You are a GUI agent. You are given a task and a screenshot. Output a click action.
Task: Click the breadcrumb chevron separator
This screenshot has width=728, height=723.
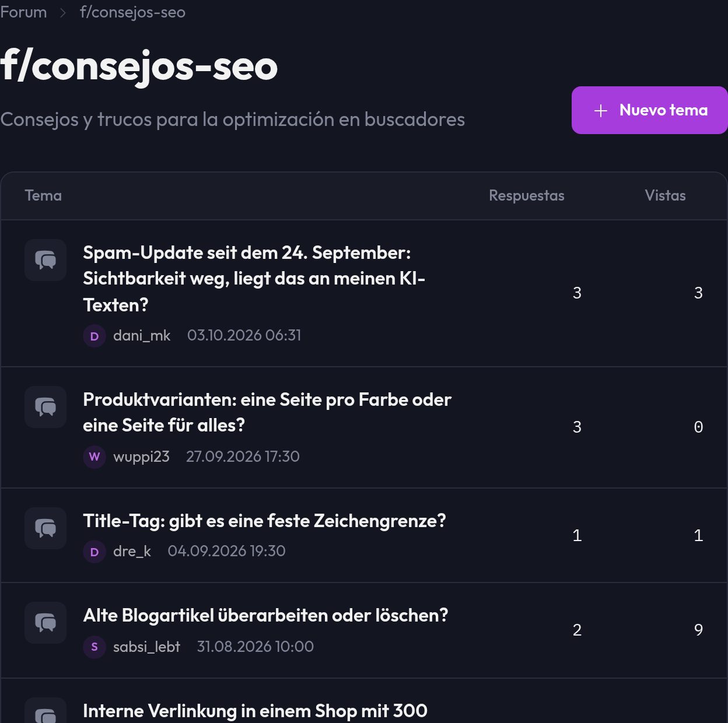63,12
